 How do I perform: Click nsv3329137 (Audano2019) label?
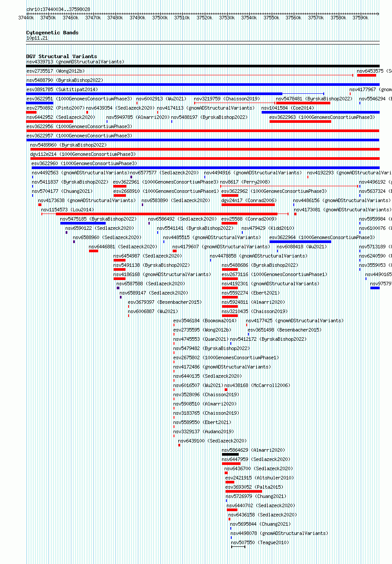point(203,431)
